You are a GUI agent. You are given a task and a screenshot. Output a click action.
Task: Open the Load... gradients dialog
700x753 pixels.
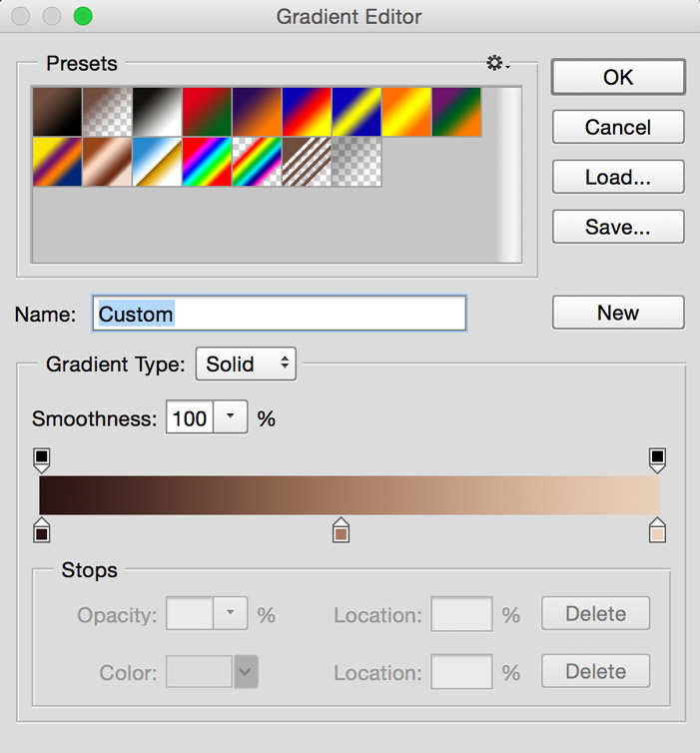coord(618,177)
